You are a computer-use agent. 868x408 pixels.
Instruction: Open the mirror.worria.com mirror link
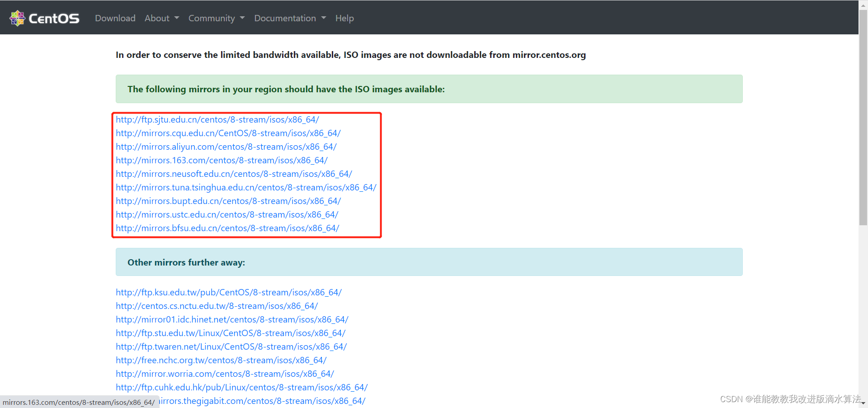[x=225, y=374]
